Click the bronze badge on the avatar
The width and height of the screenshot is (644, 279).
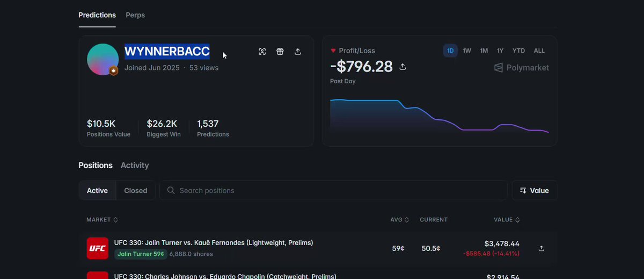[113, 71]
